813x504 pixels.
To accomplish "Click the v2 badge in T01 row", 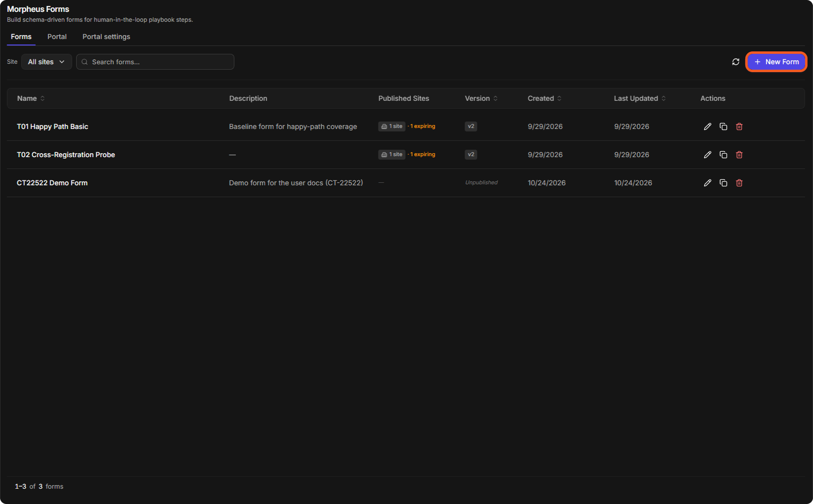I will point(471,126).
